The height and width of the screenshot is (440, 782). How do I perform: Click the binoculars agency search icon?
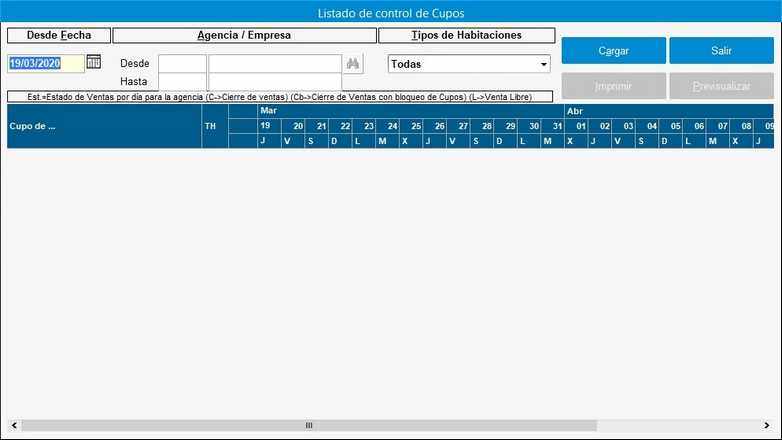point(353,64)
